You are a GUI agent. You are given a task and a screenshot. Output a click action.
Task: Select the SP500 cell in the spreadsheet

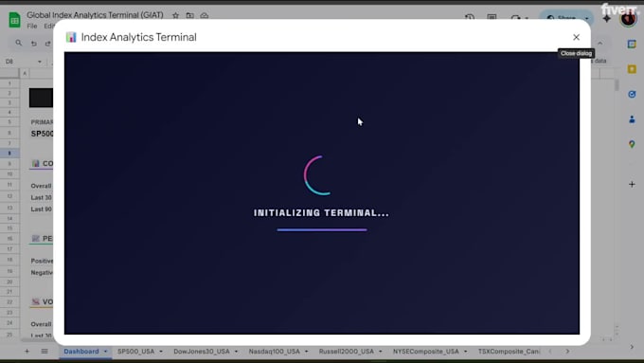pos(42,134)
